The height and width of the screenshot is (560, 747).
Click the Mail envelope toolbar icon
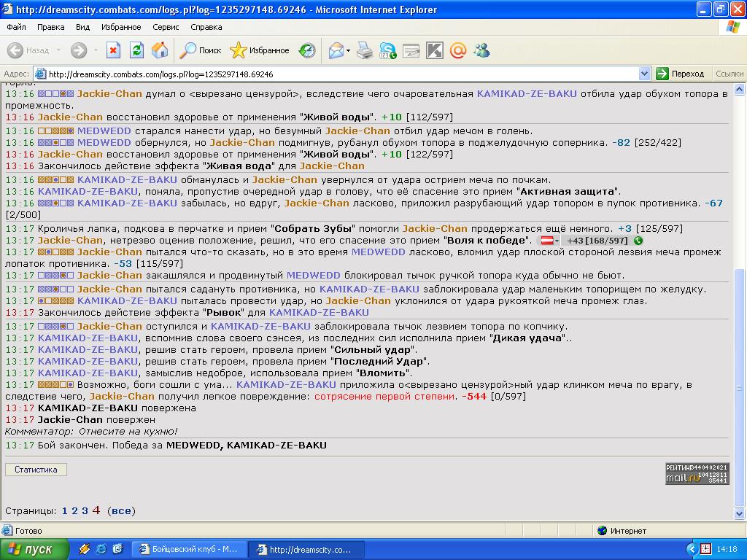(336, 50)
